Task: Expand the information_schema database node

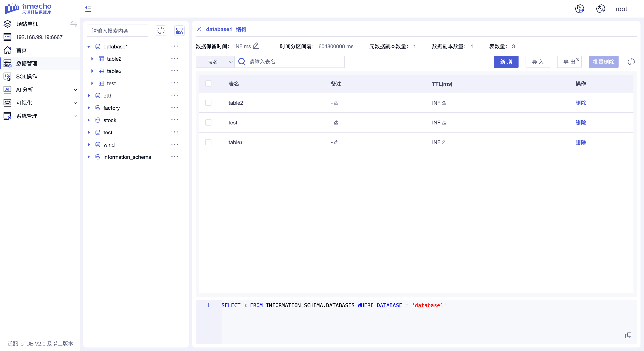Action: coord(89,157)
